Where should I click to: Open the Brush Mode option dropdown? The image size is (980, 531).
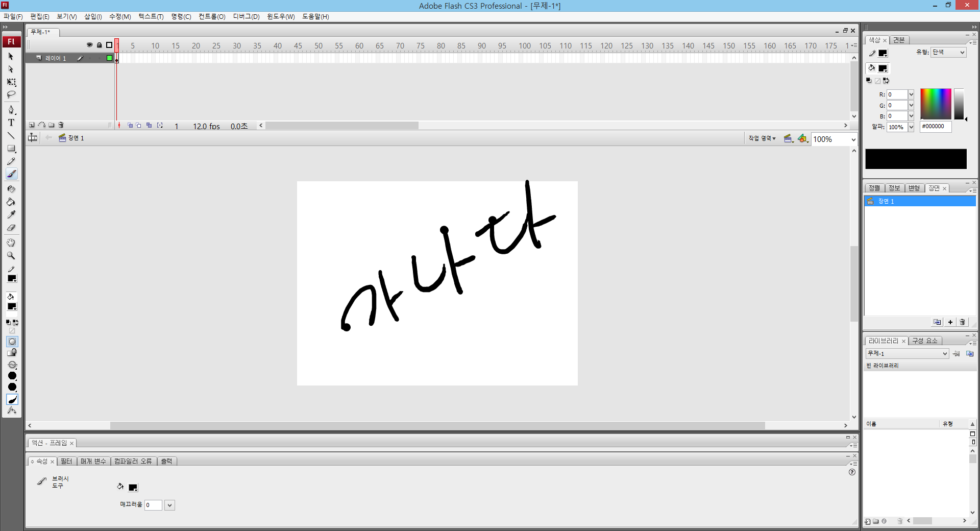click(12, 365)
